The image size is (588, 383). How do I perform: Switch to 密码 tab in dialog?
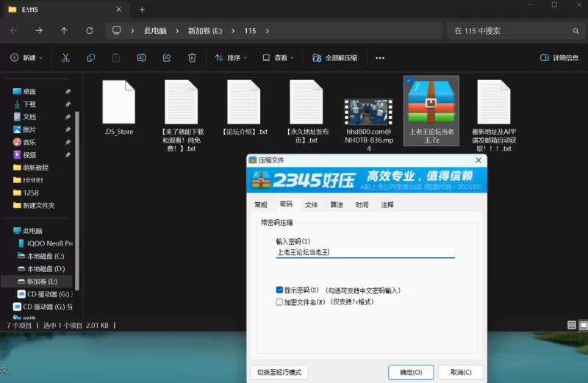(286, 204)
